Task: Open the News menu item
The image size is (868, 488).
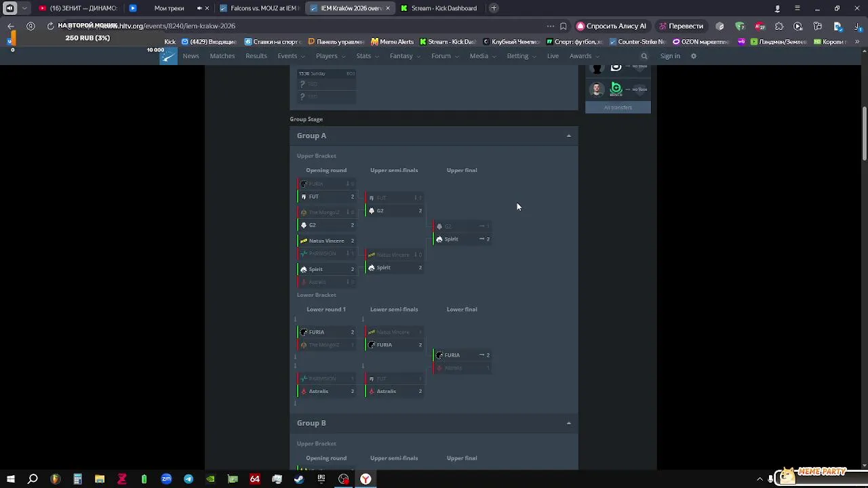Action: click(x=191, y=56)
